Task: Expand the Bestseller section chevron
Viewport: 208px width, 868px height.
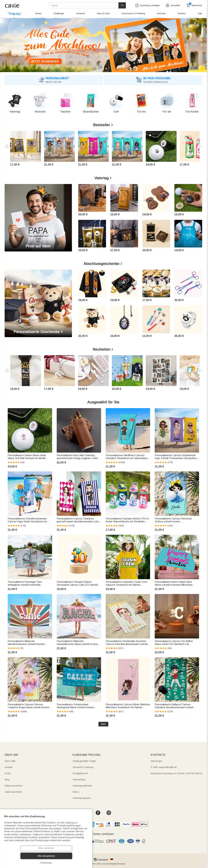Action: [x=112, y=125]
